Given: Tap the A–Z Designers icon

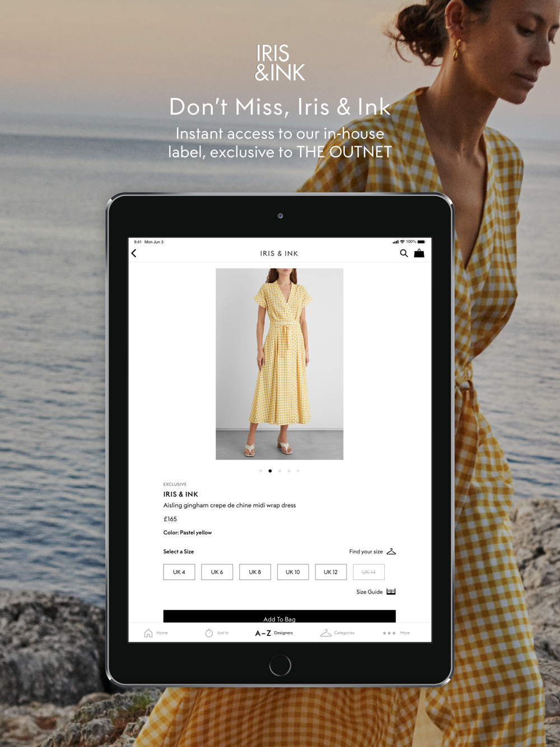Looking at the screenshot, I should pos(263,633).
